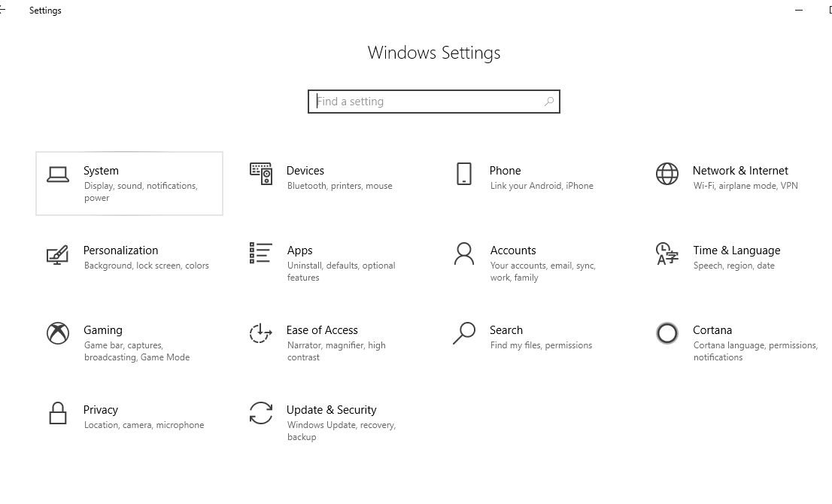Click the Update & Security refresh icon
832x504 pixels.
click(260, 413)
